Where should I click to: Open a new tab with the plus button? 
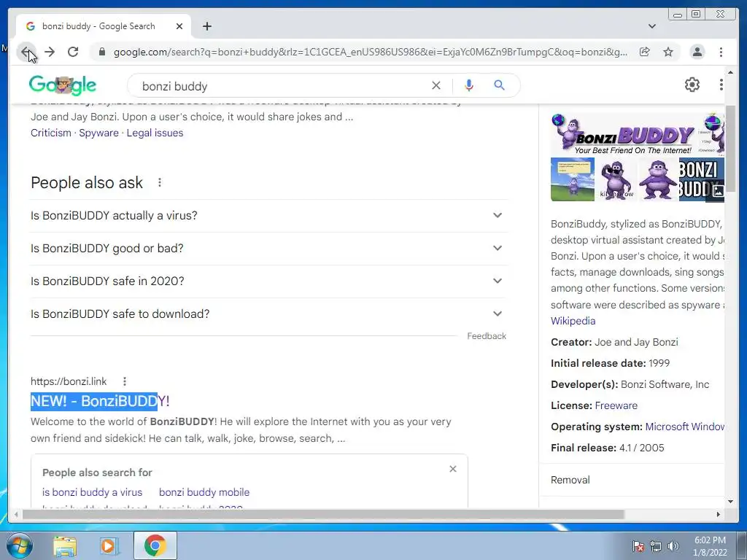[206, 26]
